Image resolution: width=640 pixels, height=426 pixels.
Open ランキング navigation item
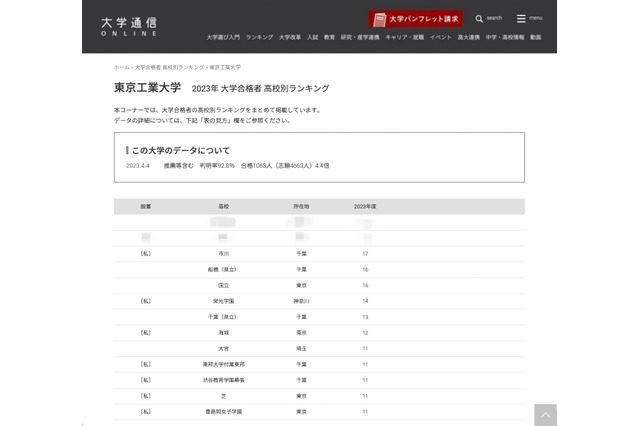click(258, 36)
